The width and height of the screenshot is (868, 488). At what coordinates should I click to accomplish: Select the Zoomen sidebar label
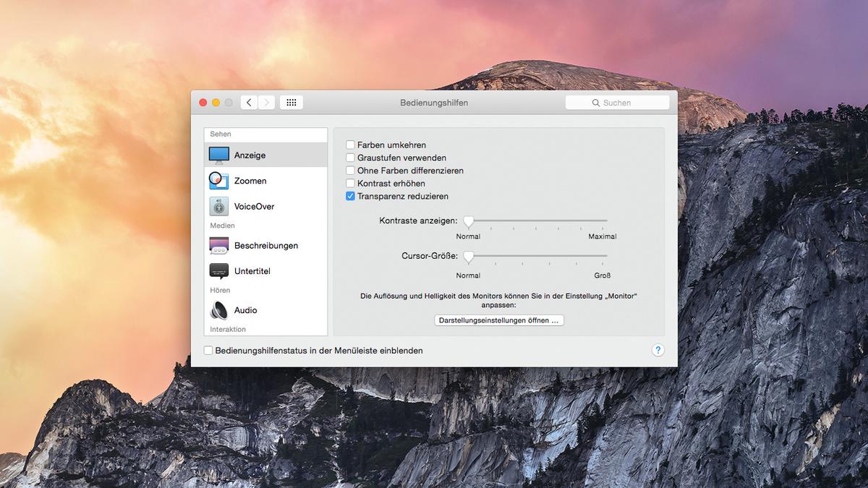(x=250, y=181)
